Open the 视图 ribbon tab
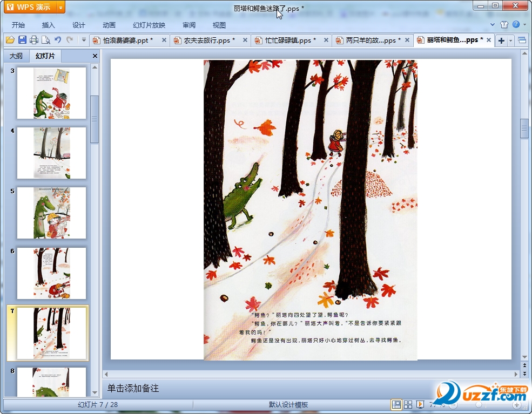Image resolution: width=532 pixels, height=414 pixels. (219, 25)
